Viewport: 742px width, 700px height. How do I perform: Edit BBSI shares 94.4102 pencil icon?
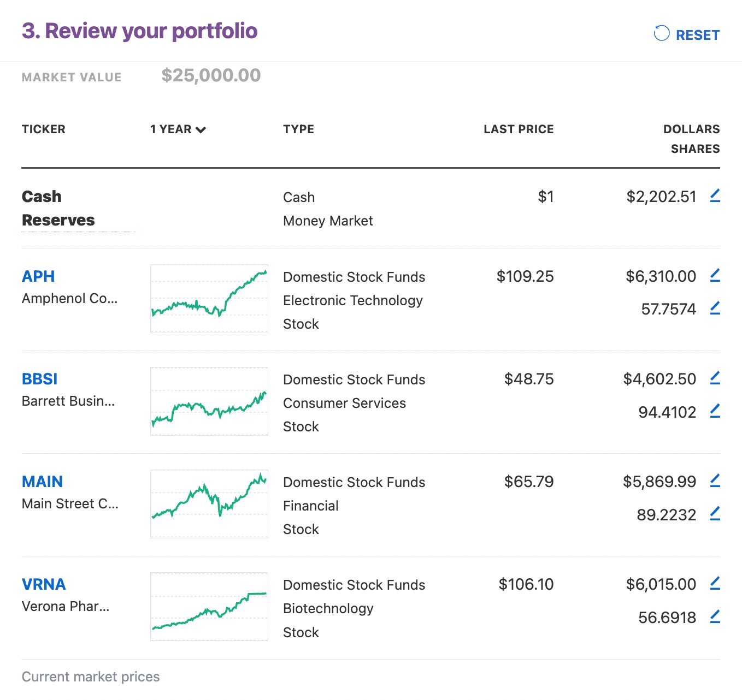pos(715,411)
